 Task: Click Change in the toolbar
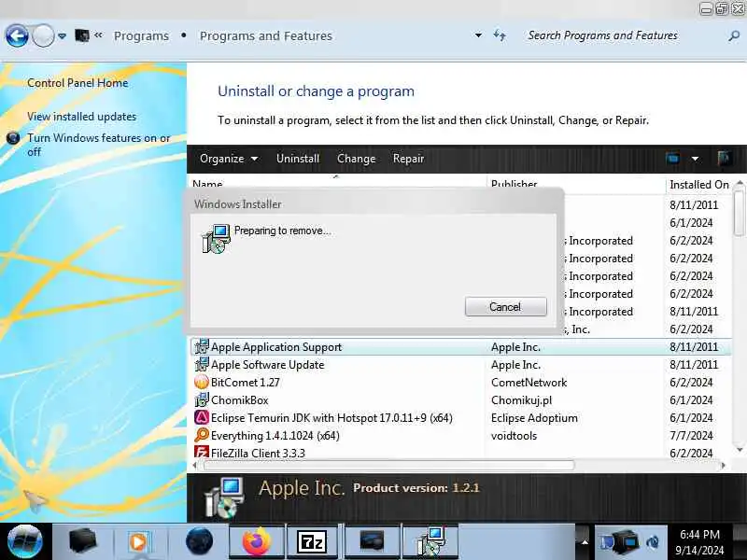point(357,159)
